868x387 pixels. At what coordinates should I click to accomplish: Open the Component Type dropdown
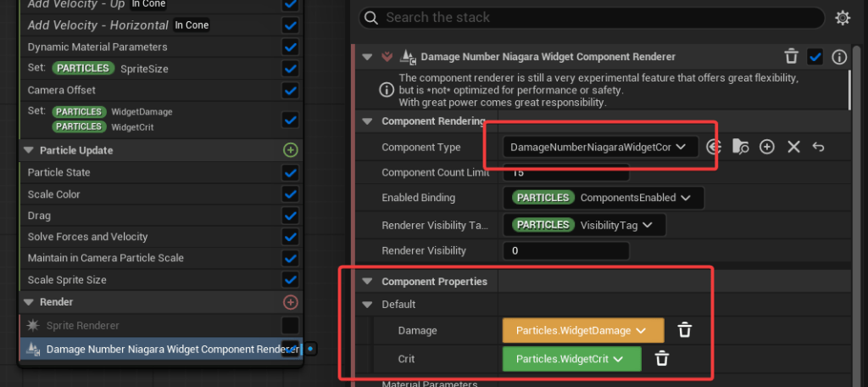(600, 147)
